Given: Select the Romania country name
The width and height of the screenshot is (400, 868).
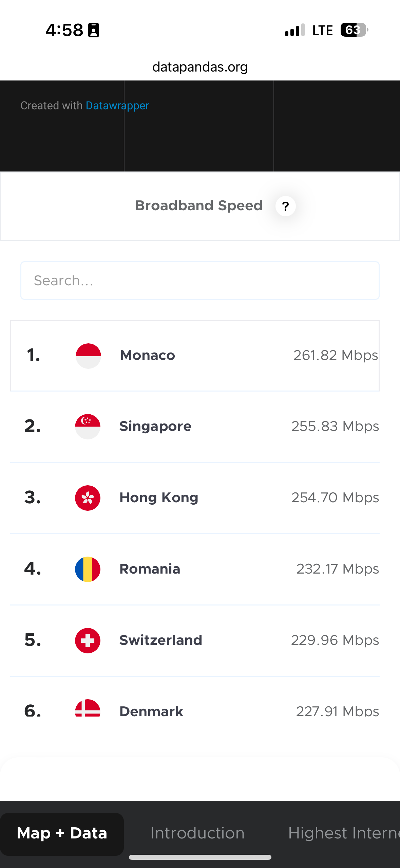Looking at the screenshot, I should (x=150, y=569).
